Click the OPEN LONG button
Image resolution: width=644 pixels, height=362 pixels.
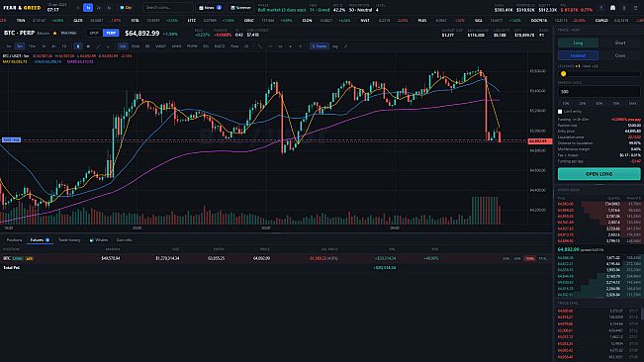pyautogui.click(x=598, y=174)
